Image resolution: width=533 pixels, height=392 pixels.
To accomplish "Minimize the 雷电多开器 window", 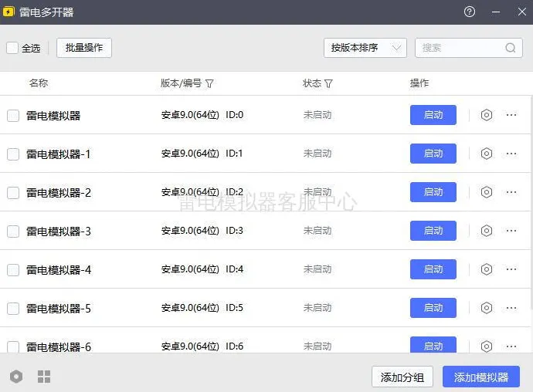I will click(496, 12).
